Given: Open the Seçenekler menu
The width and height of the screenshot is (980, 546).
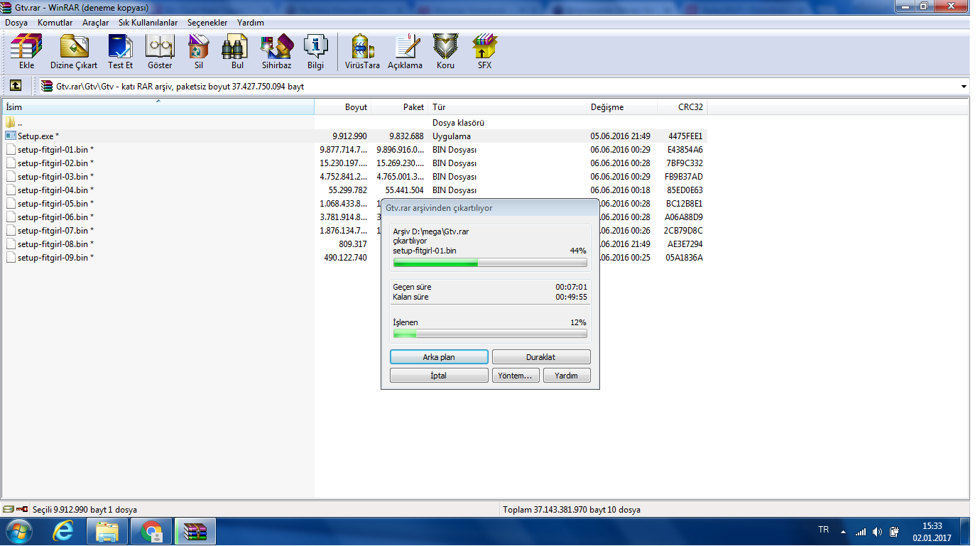Looking at the screenshot, I should [x=207, y=23].
